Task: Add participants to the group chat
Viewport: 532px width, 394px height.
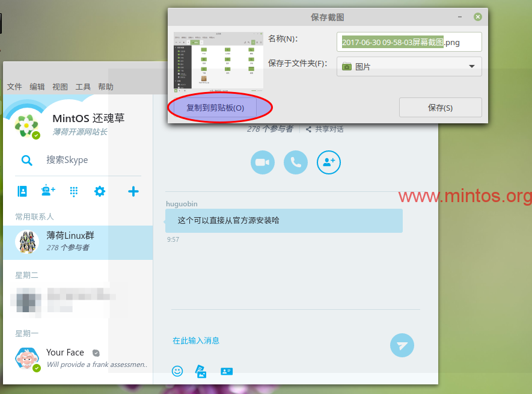Action: coord(328,162)
